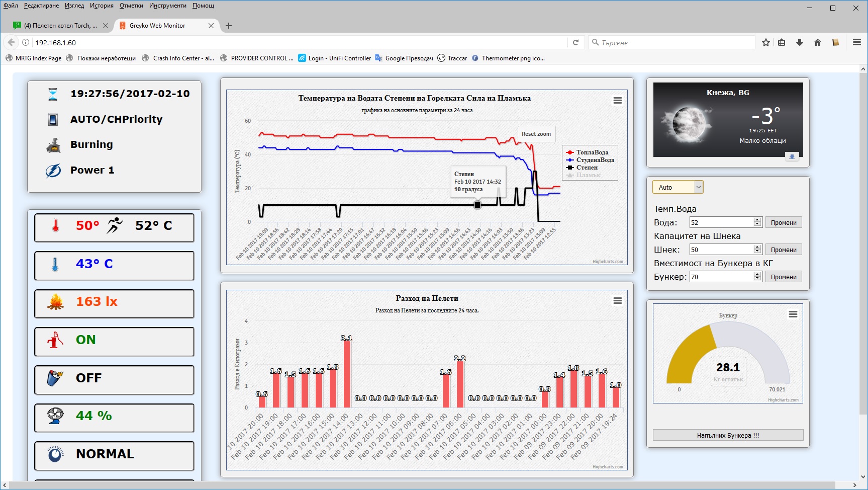Click the browser home icon
This screenshot has height=490, width=868.
coord(818,43)
